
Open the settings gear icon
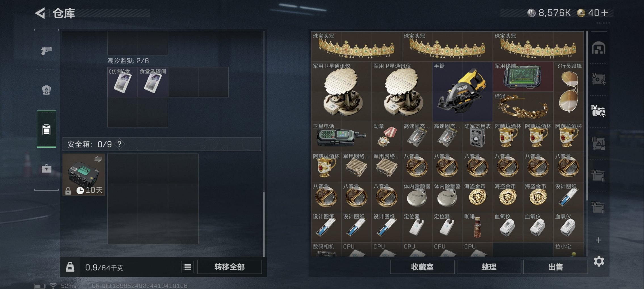coord(599,261)
